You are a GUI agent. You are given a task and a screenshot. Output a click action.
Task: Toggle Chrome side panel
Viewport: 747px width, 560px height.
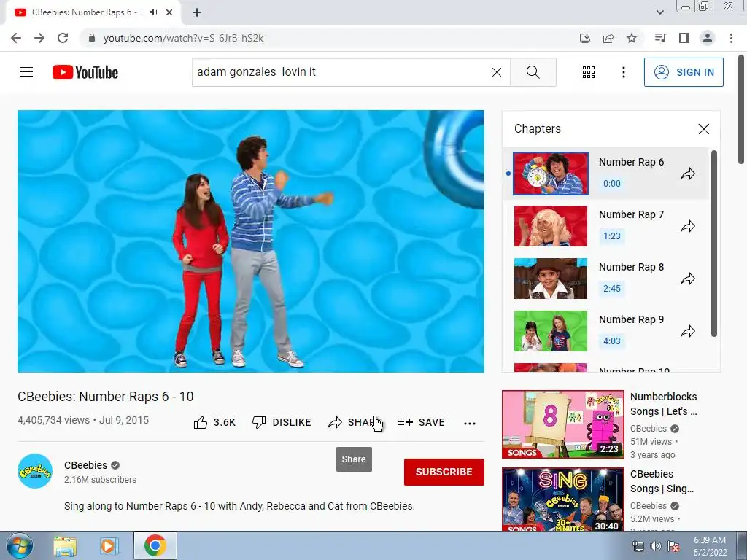[x=684, y=38]
